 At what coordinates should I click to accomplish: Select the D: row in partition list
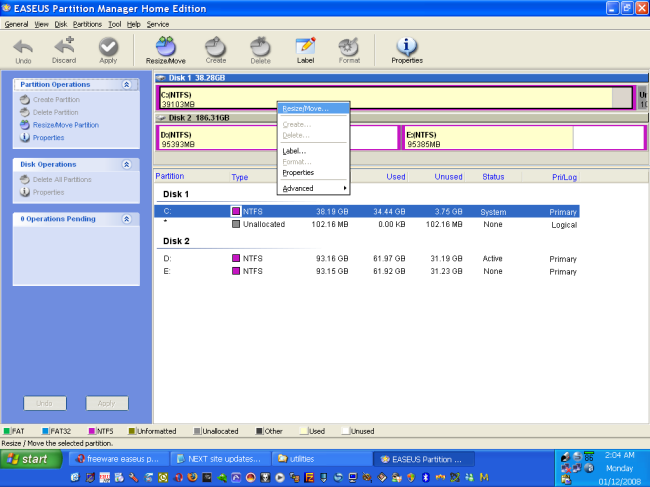click(x=367, y=259)
